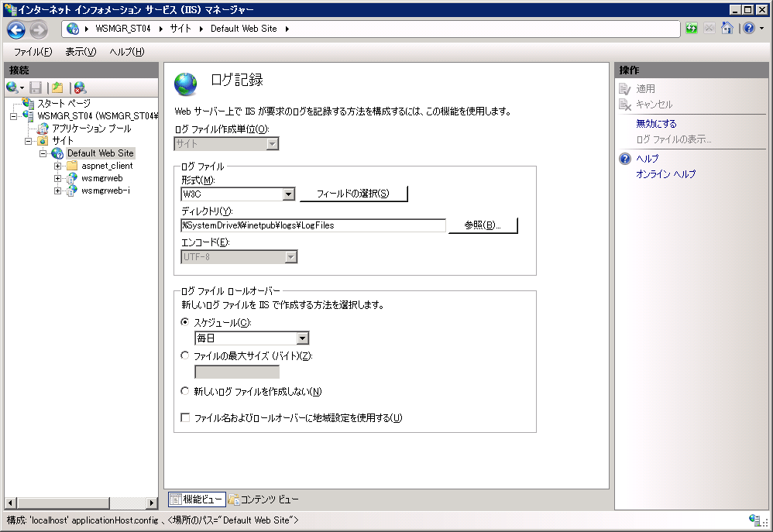Open the ファイル menu
This screenshot has height=532, width=773.
click(33, 52)
